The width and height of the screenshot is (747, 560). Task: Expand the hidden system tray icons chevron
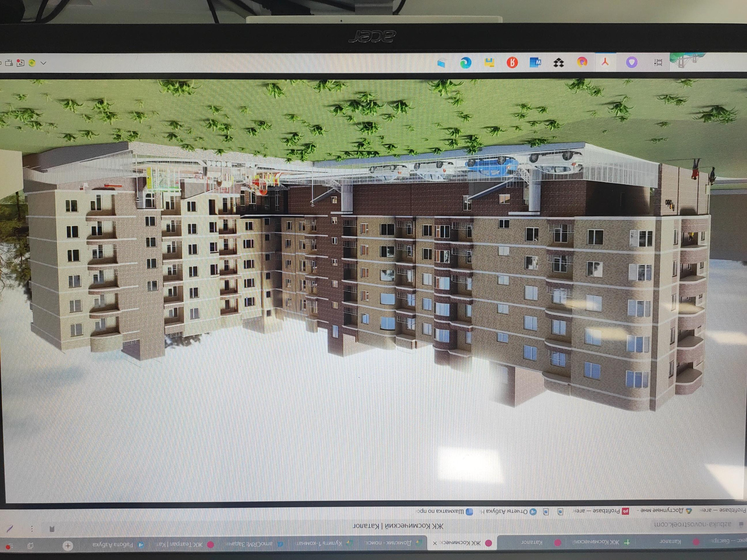[x=44, y=63]
